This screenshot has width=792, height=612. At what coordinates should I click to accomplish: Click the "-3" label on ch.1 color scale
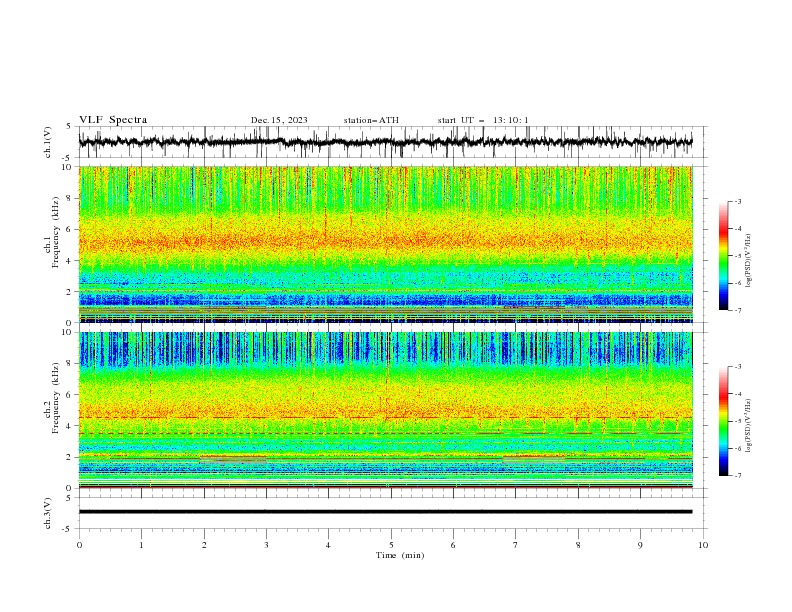click(x=737, y=201)
